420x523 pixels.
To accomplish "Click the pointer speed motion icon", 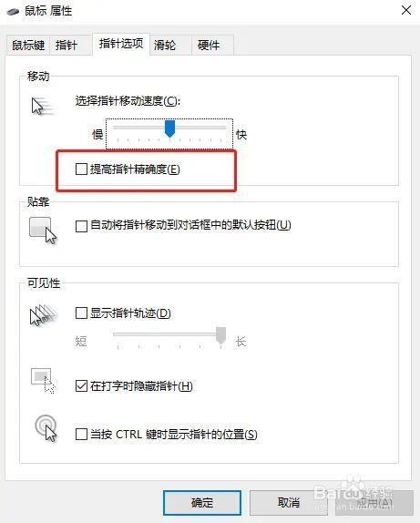I will pyautogui.click(x=42, y=107).
